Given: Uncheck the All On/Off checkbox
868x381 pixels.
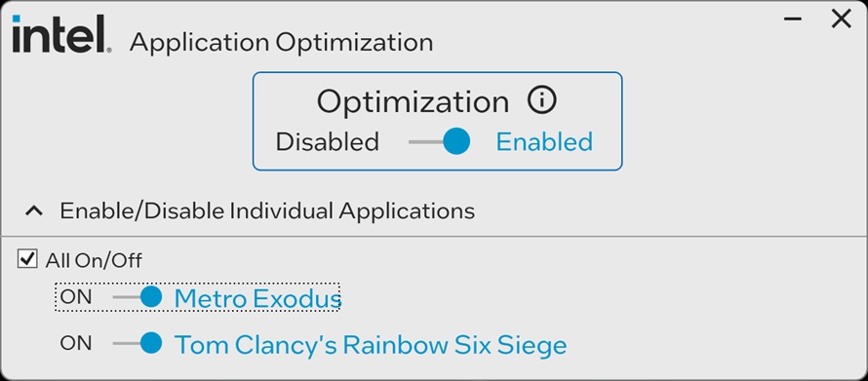Looking at the screenshot, I should point(27,259).
